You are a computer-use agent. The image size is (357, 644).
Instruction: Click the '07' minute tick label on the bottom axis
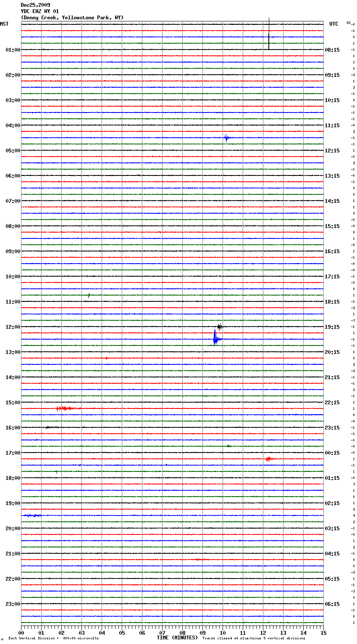(163, 633)
